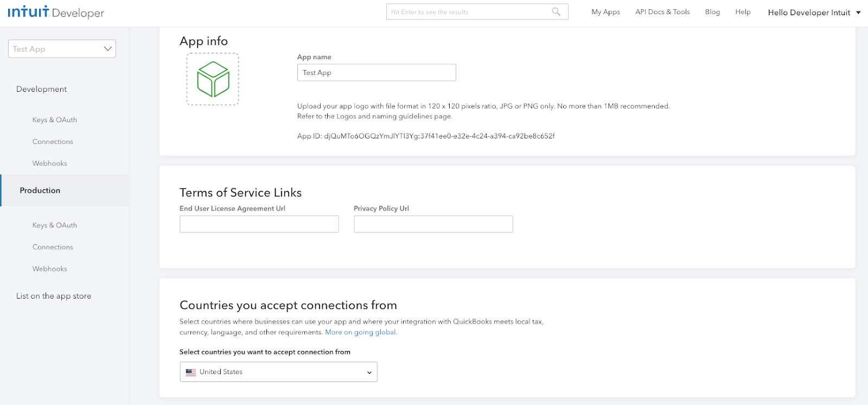Click the top search input field
Image resolution: width=868 pixels, height=405 pixels.
click(x=477, y=11)
